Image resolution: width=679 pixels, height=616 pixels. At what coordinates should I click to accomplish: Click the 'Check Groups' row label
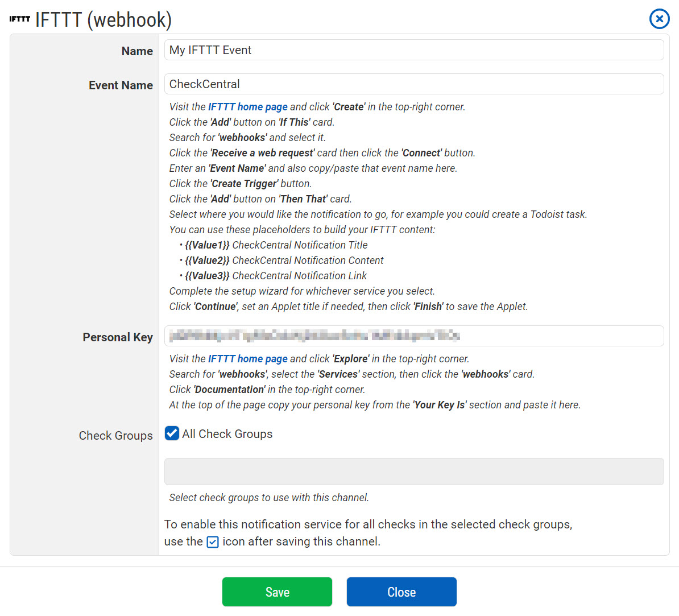pyautogui.click(x=115, y=436)
